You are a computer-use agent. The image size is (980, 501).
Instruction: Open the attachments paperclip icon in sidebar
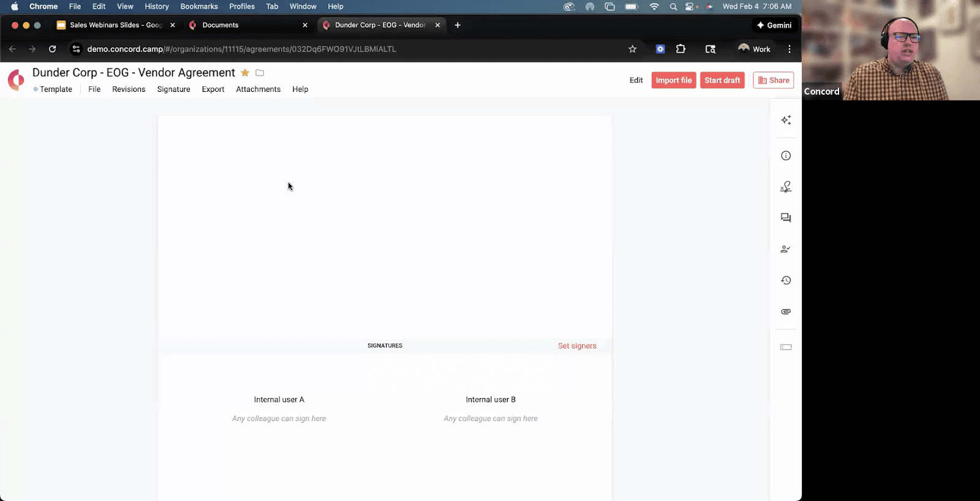(786, 312)
